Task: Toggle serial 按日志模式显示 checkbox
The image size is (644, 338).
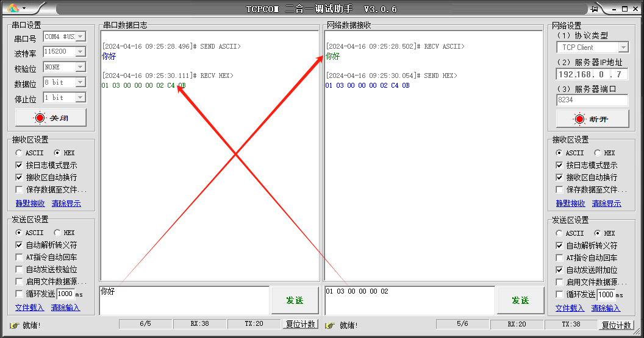Action: coord(19,165)
